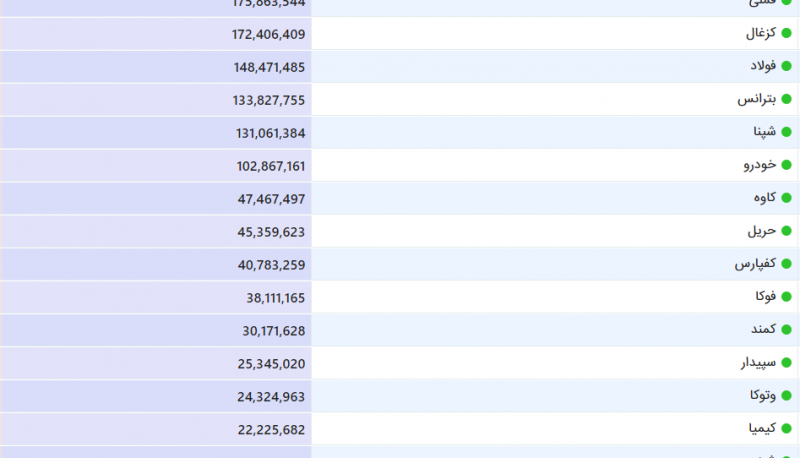The width and height of the screenshot is (800, 458).
Task: Click the green dot beside کاوه
Action: tap(786, 198)
